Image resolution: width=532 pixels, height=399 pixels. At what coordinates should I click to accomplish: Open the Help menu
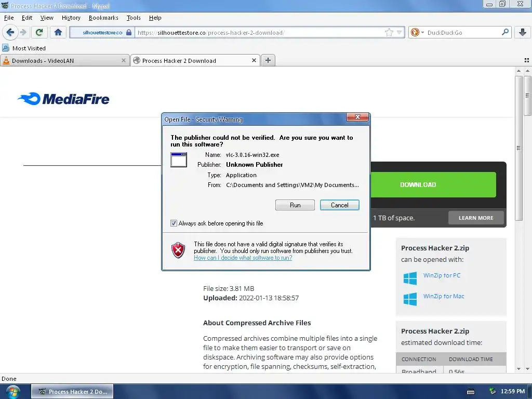click(155, 18)
